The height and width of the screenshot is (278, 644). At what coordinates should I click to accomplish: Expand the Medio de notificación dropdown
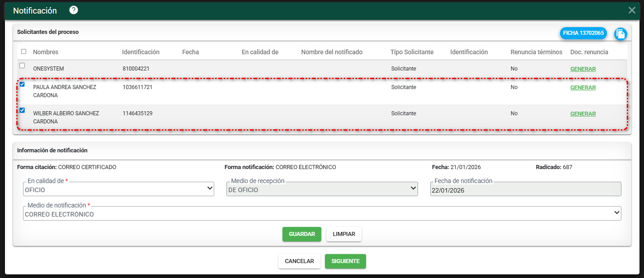tap(322, 214)
